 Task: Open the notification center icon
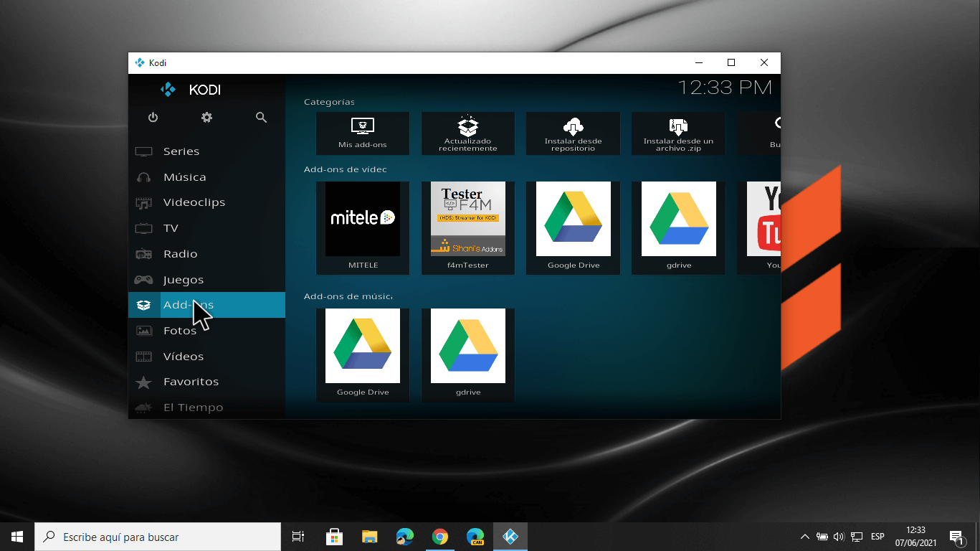[x=956, y=537]
